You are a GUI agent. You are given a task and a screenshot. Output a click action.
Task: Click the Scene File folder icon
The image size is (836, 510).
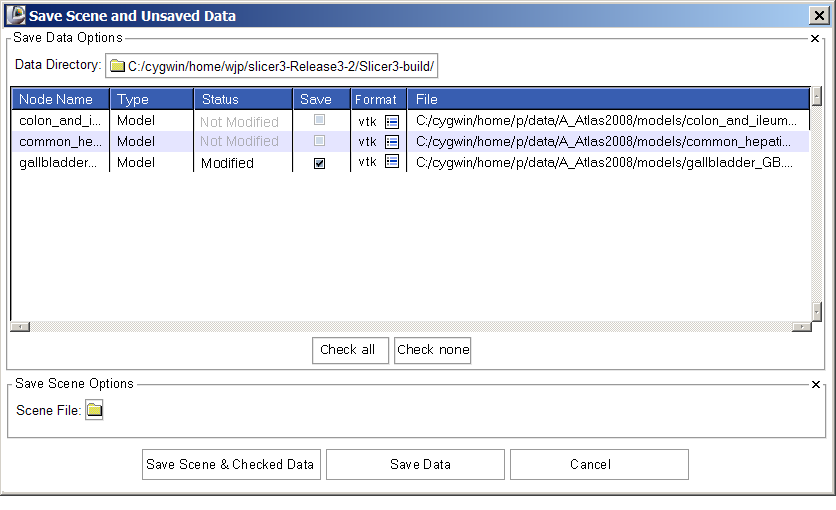[94, 410]
